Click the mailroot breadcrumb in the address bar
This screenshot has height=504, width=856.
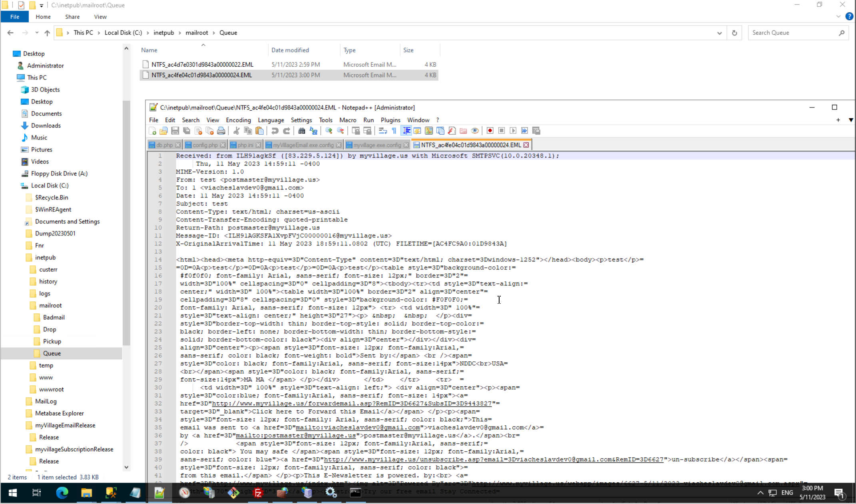pyautogui.click(x=197, y=33)
